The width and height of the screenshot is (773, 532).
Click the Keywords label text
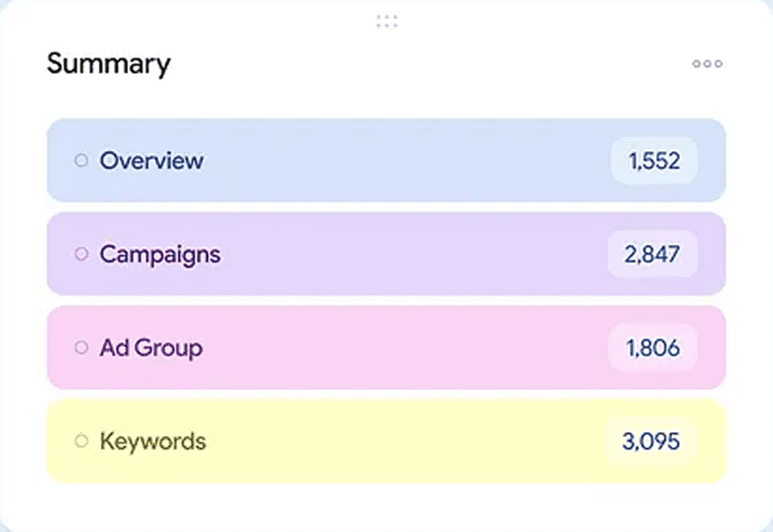152,441
